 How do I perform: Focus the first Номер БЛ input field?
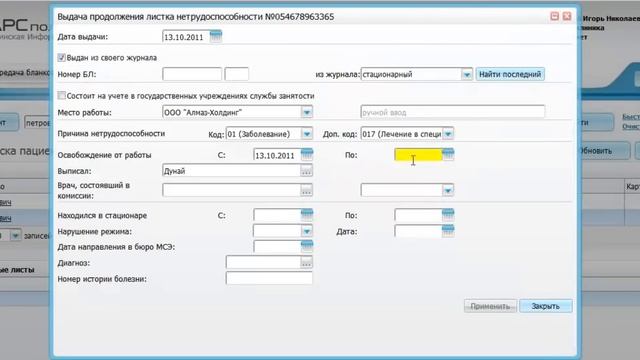pos(192,74)
